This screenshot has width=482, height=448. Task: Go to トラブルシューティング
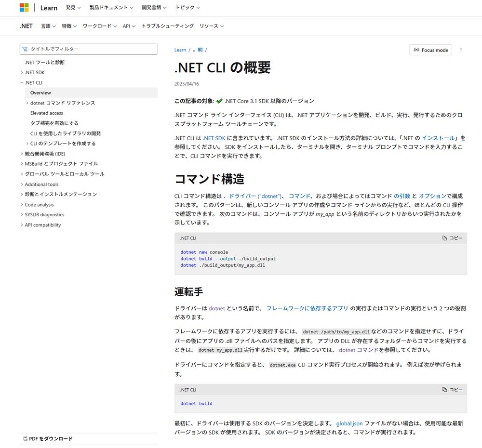[x=168, y=26]
